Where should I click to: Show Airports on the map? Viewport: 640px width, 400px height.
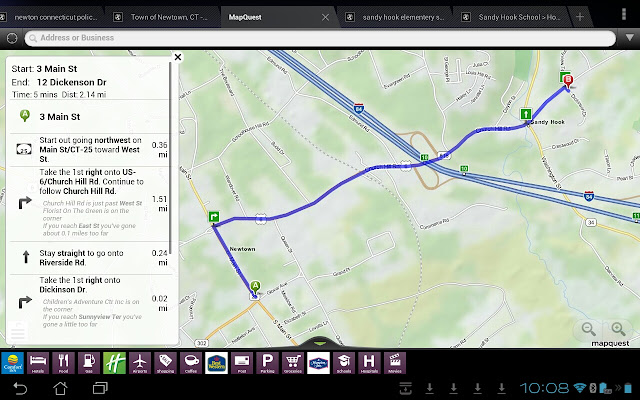(140, 363)
